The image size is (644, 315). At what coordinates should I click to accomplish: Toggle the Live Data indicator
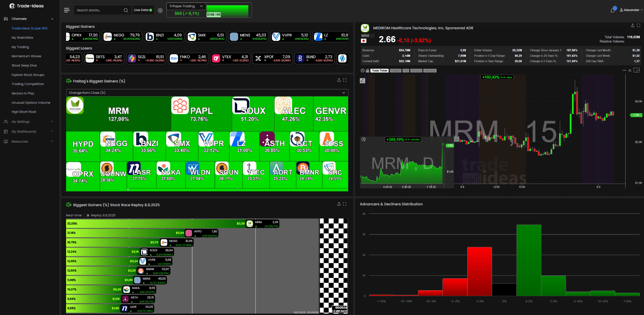point(143,10)
